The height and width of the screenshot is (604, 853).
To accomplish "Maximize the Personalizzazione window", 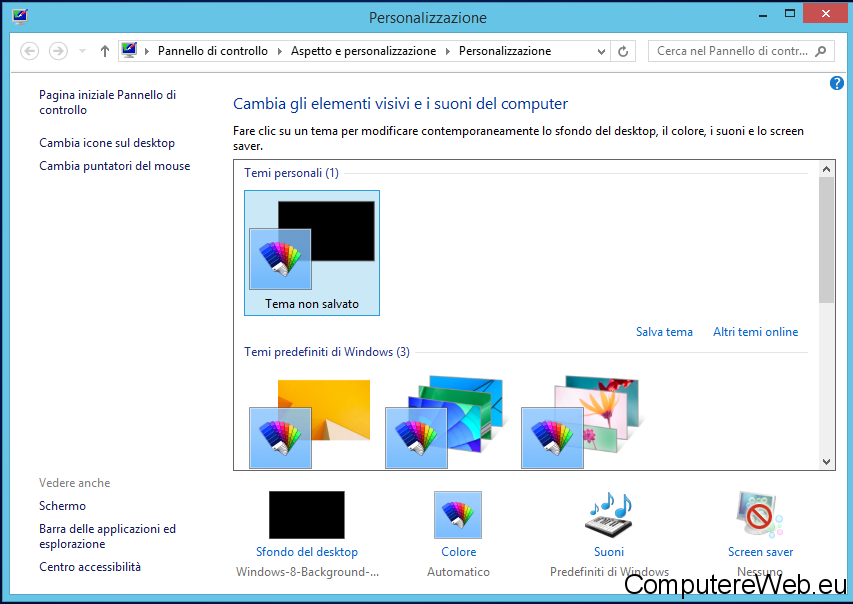I will [x=790, y=14].
